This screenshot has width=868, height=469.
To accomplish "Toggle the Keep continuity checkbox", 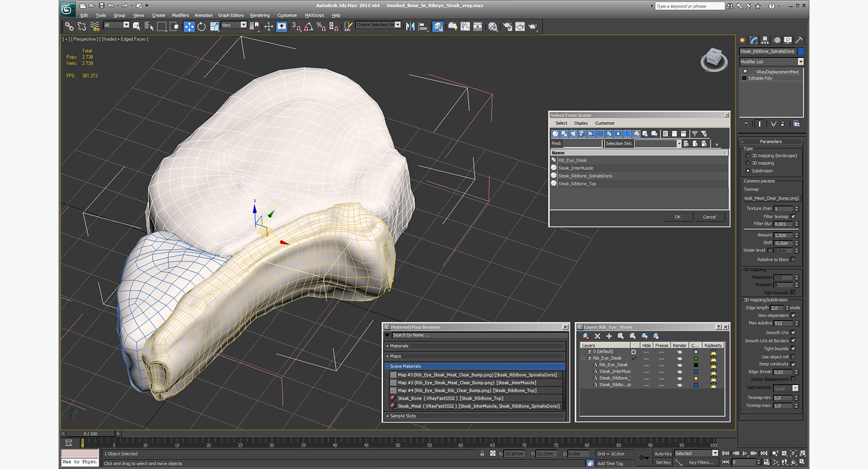I will point(793,364).
